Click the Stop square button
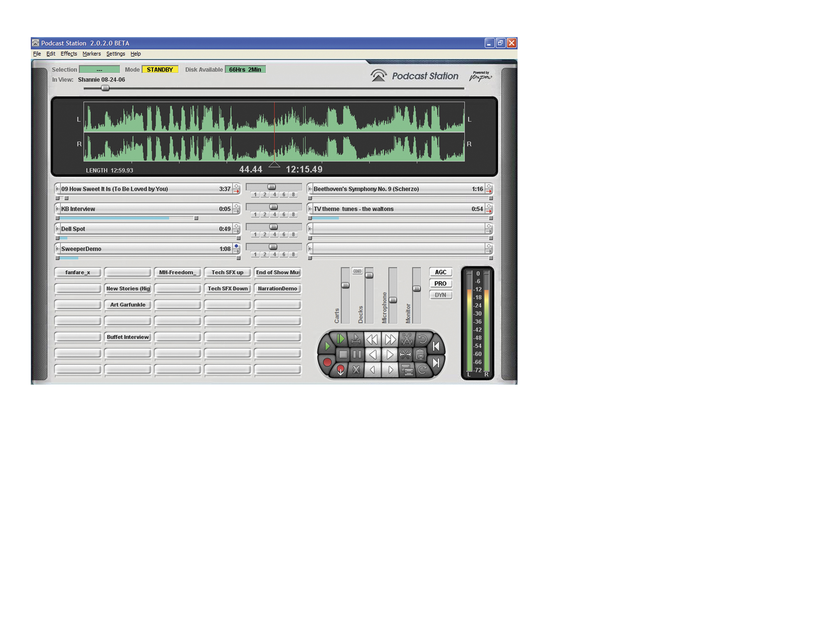840x630 pixels. pyautogui.click(x=343, y=354)
